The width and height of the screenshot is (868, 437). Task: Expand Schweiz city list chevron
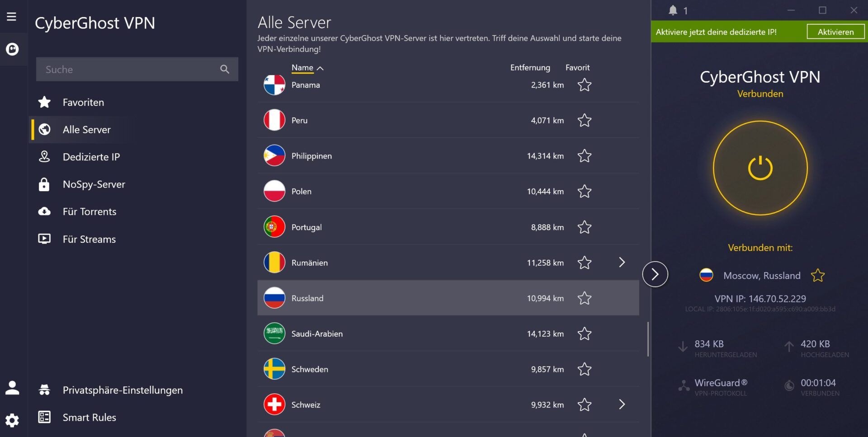tap(622, 404)
